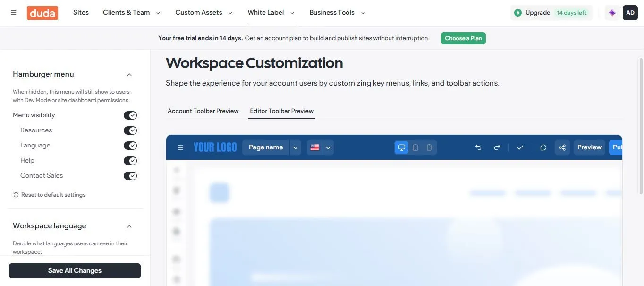Click the US flag language icon
Screen dimensions: 644x286
[314, 147]
